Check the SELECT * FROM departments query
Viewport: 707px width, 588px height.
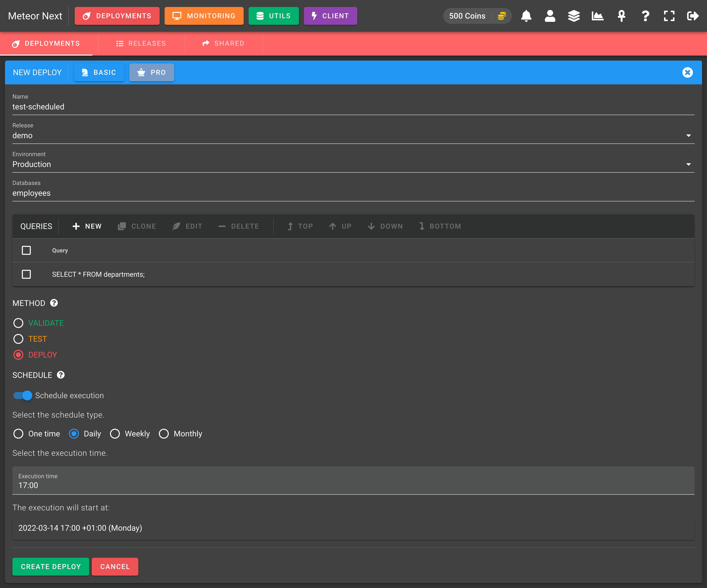[x=26, y=274]
